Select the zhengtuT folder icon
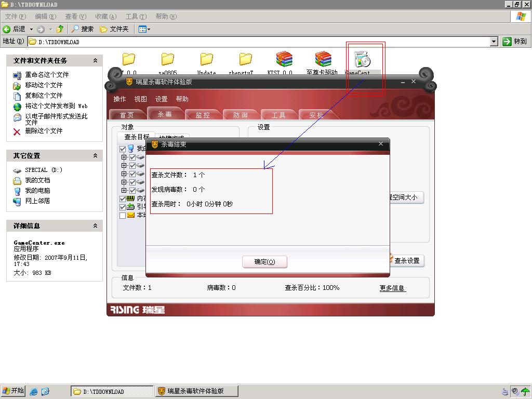532x399 pixels. point(245,59)
